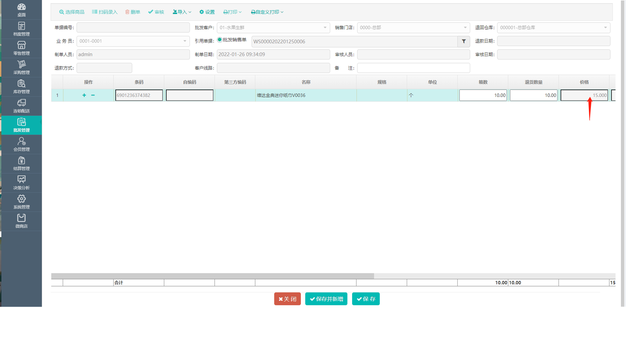The image size is (628, 364).
Task: Click the 选择商品 toolbar button
Action: pyautogui.click(x=72, y=12)
